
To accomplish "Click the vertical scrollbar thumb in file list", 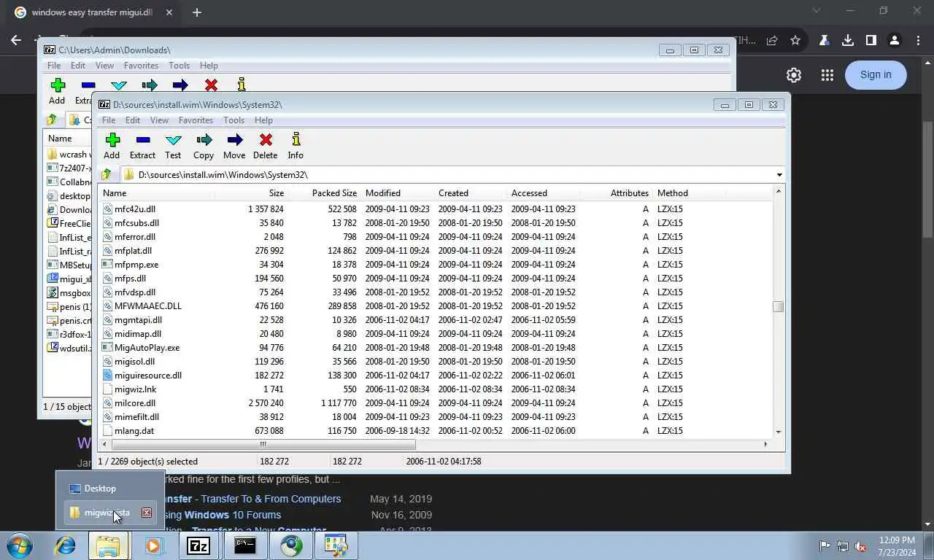I will [778, 306].
